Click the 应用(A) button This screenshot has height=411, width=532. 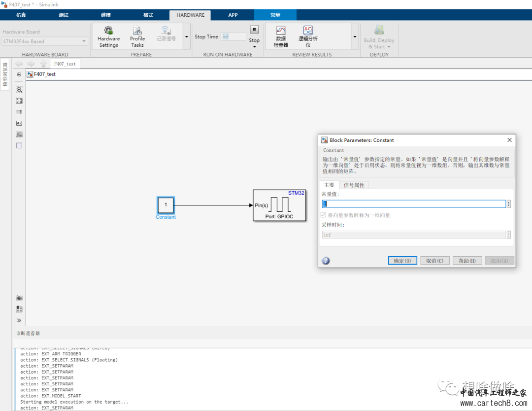499,261
